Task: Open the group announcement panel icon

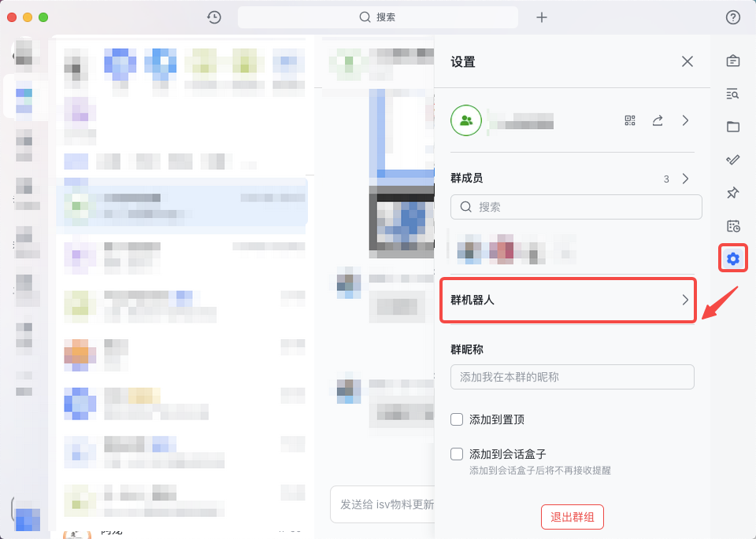Action: click(732, 61)
